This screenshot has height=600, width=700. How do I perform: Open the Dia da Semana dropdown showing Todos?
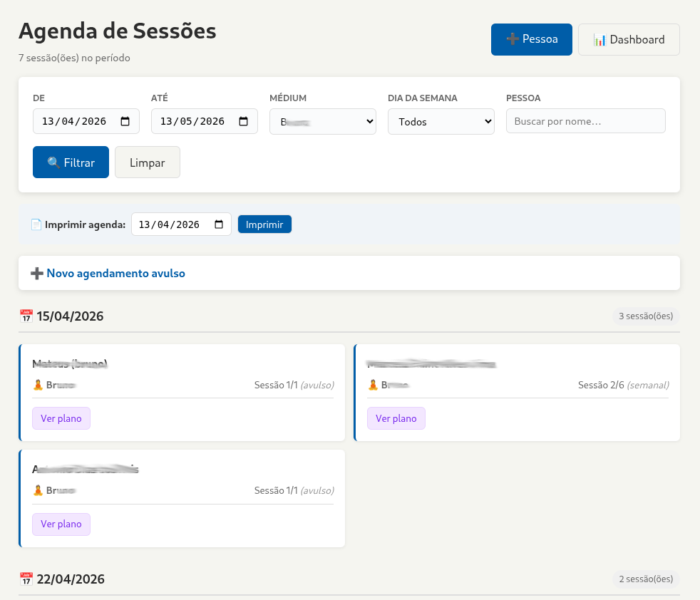441,120
